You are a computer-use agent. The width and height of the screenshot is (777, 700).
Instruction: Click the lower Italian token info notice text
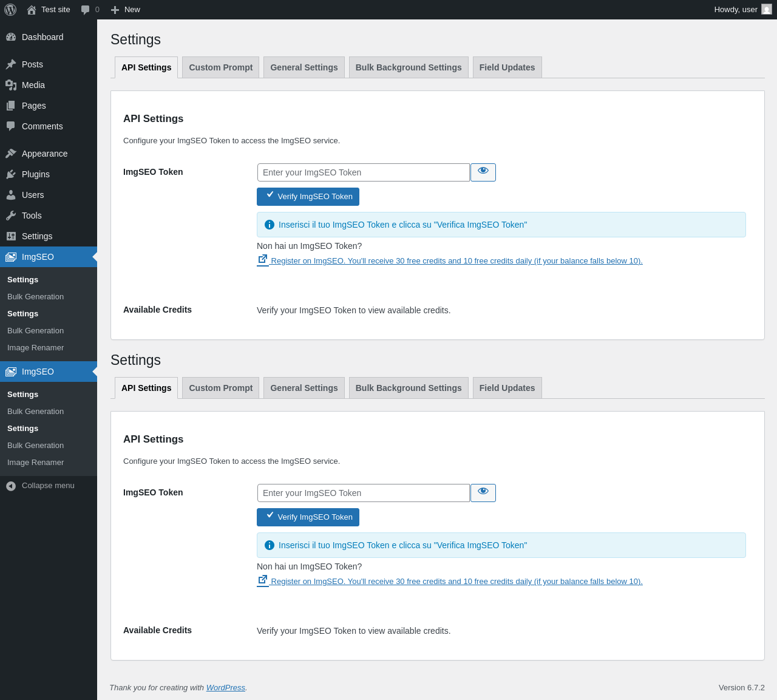(403, 545)
